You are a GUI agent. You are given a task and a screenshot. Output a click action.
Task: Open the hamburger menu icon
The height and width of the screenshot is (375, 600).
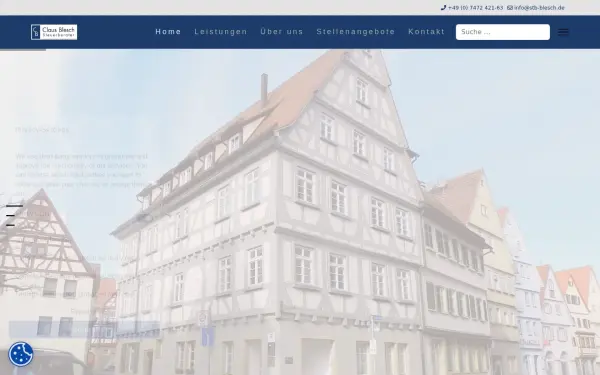coord(563,32)
